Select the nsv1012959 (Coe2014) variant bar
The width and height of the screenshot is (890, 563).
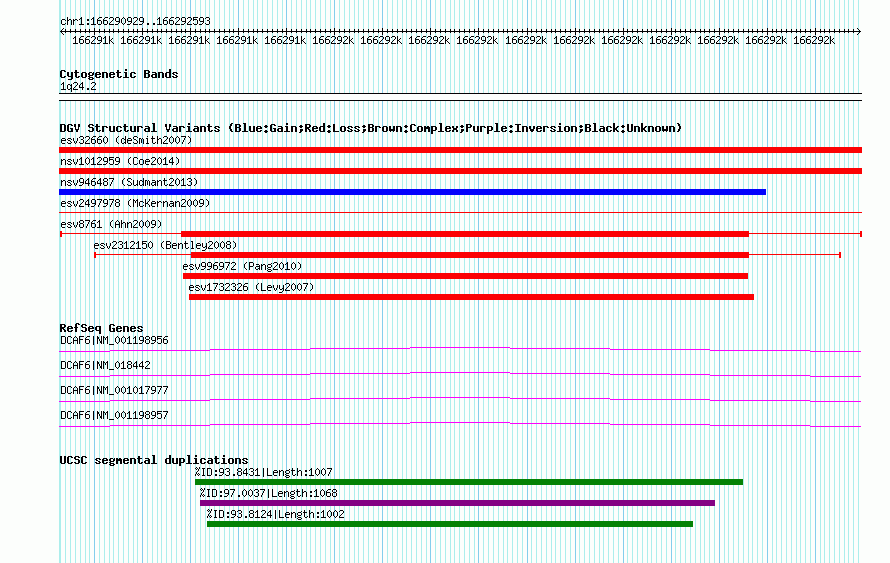(x=460, y=171)
